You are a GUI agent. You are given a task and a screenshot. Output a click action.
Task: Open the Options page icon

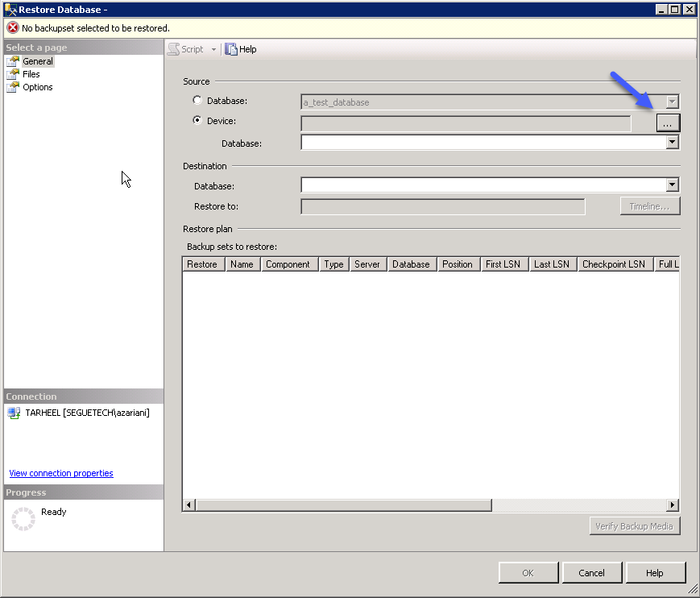click(x=13, y=87)
